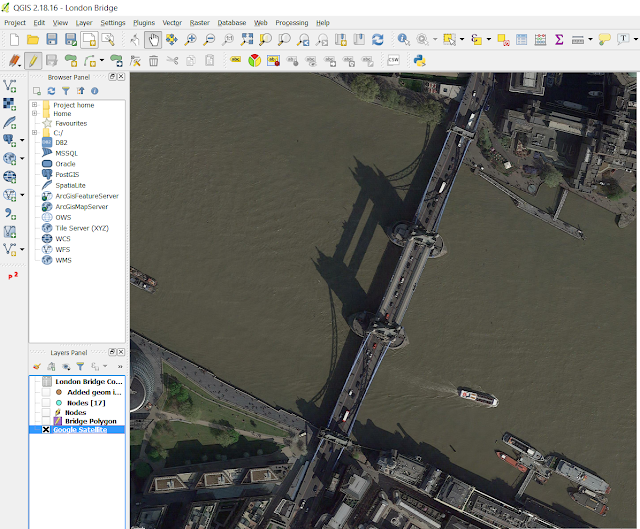This screenshot has width=640, height=529.
Task: Click the Identify Features tool
Action: coord(403,40)
